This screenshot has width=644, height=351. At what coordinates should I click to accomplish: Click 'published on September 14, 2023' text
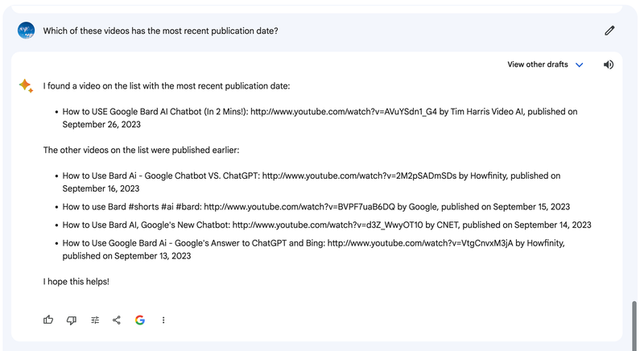point(527,225)
